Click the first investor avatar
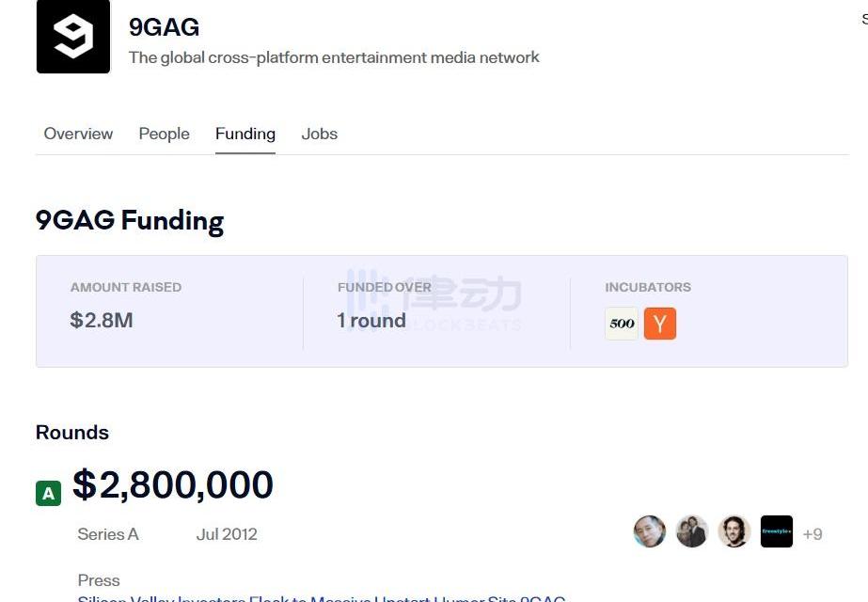868x602 pixels. [x=649, y=531]
